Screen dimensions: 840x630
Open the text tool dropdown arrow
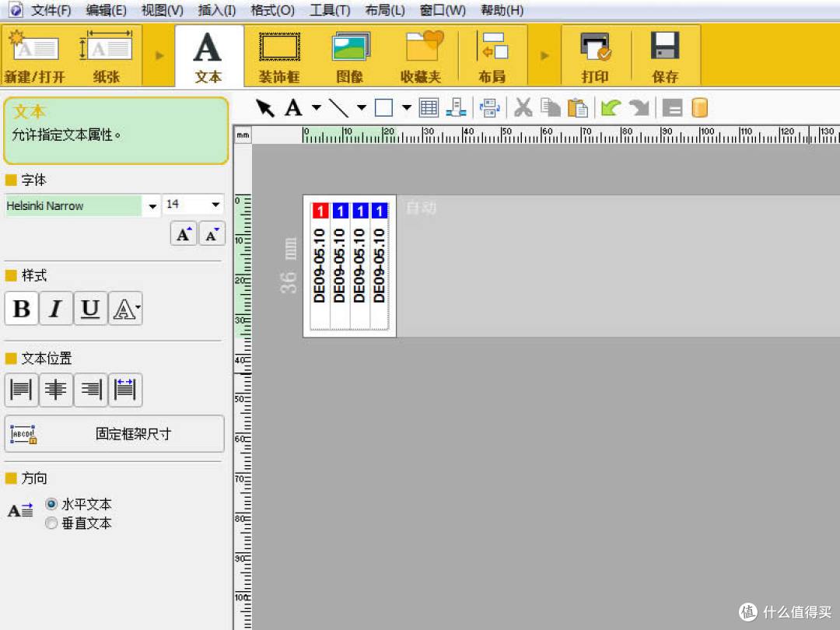point(317,107)
